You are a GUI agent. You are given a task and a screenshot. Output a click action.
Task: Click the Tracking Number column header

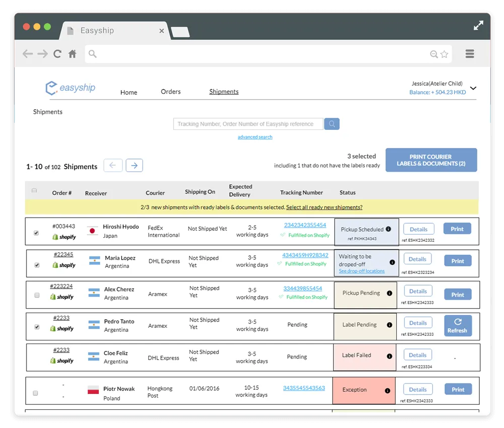pyautogui.click(x=301, y=193)
